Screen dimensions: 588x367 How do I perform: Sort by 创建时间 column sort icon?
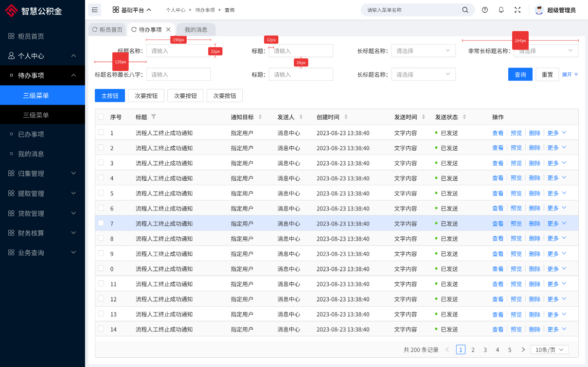coord(346,117)
